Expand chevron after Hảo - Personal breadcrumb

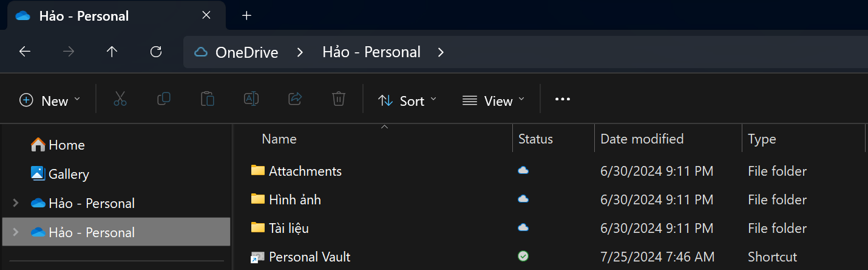point(441,52)
